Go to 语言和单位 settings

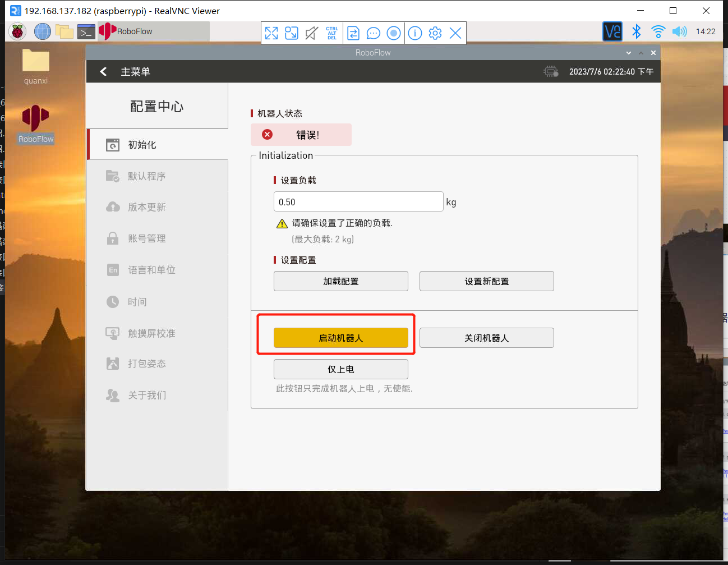(151, 270)
